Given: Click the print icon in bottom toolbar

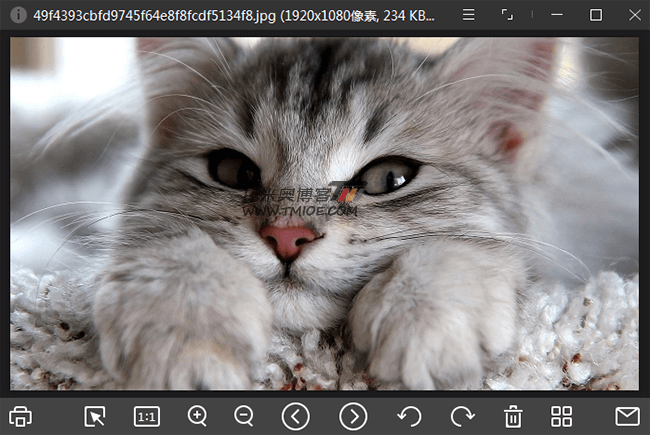Looking at the screenshot, I should tap(22, 416).
